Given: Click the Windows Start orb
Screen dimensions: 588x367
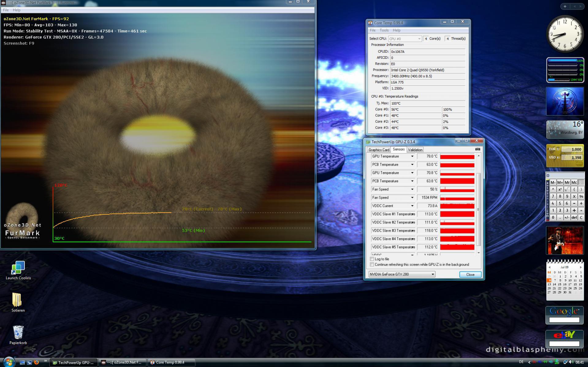Looking at the screenshot, I should point(9,362).
